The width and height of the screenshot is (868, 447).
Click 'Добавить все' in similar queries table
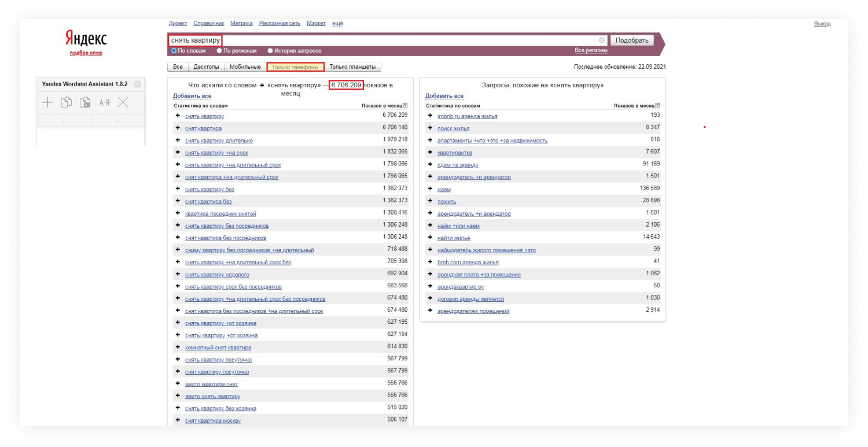[x=444, y=96]
